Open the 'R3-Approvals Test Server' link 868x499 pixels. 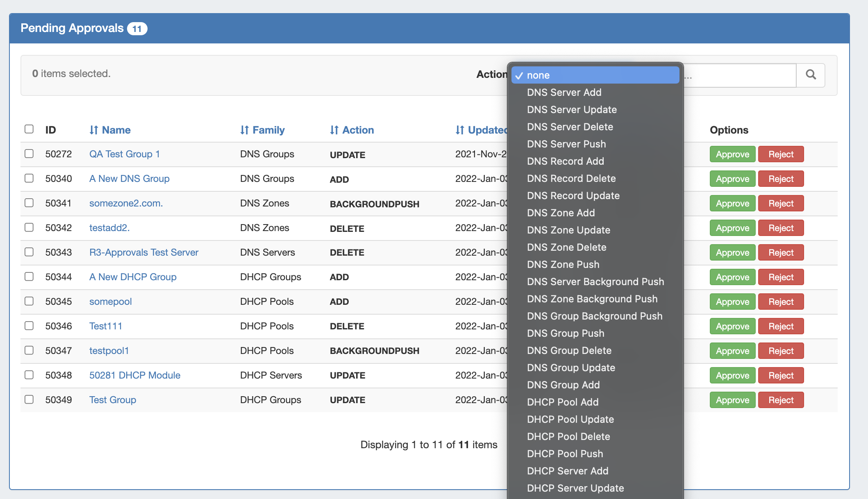click(144, 252)
